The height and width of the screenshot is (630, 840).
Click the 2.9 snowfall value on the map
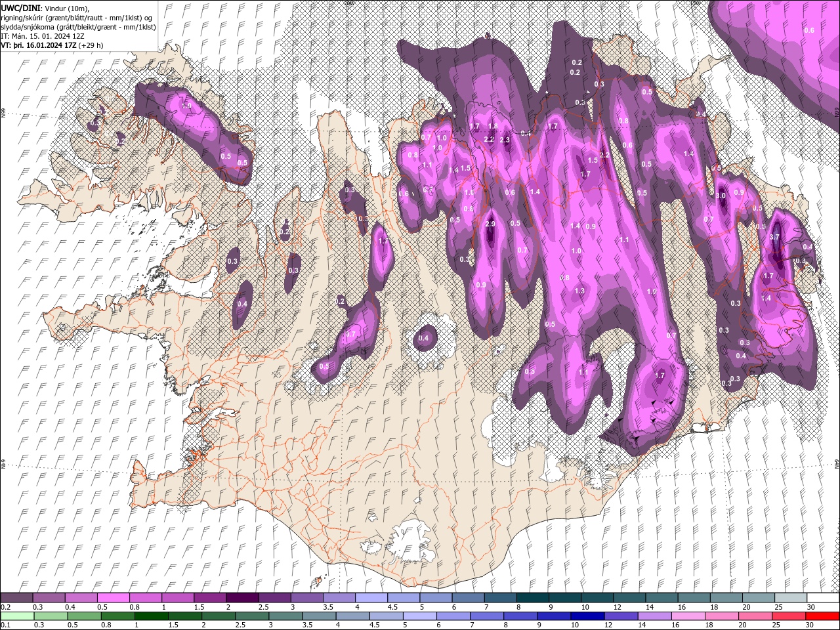point(490,224)
